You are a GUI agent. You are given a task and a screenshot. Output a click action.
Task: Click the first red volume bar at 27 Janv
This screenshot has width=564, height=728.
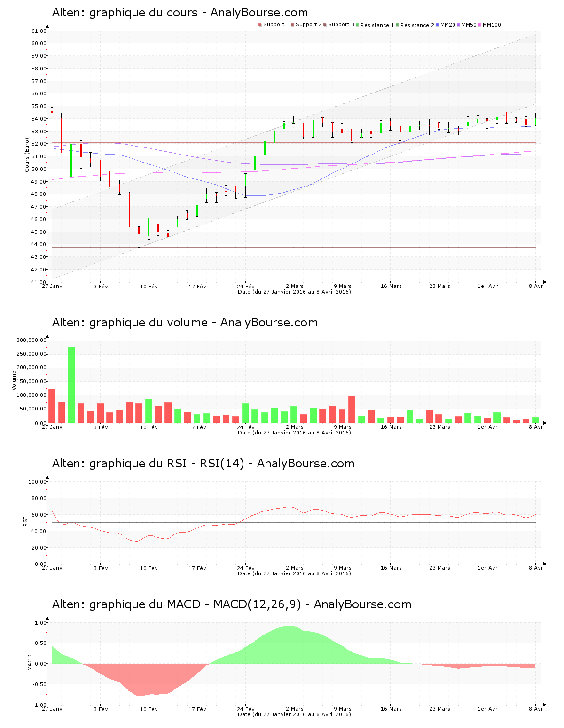(x=52, y=406)
